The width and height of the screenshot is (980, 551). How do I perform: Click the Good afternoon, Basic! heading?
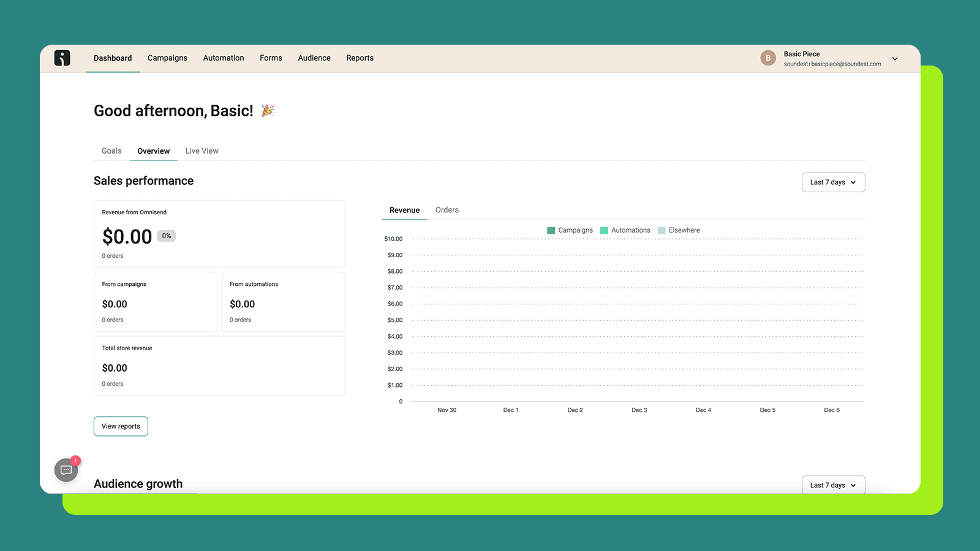coord(173,111)
